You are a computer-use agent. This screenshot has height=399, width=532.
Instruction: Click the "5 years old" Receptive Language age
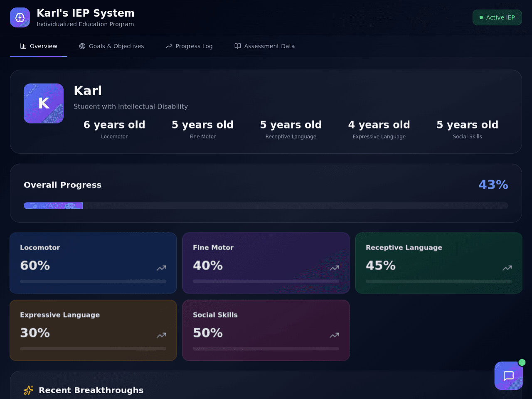coord(291,125)
